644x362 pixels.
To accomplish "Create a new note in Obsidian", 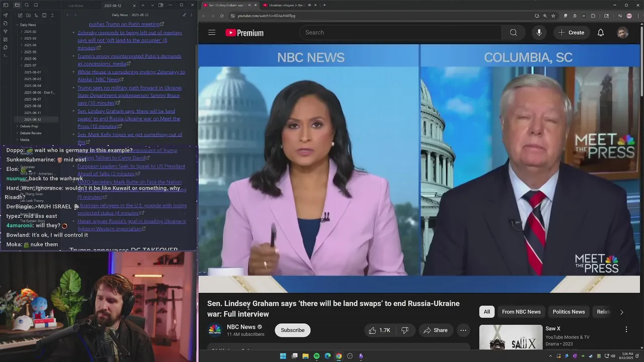I will 20,15.
